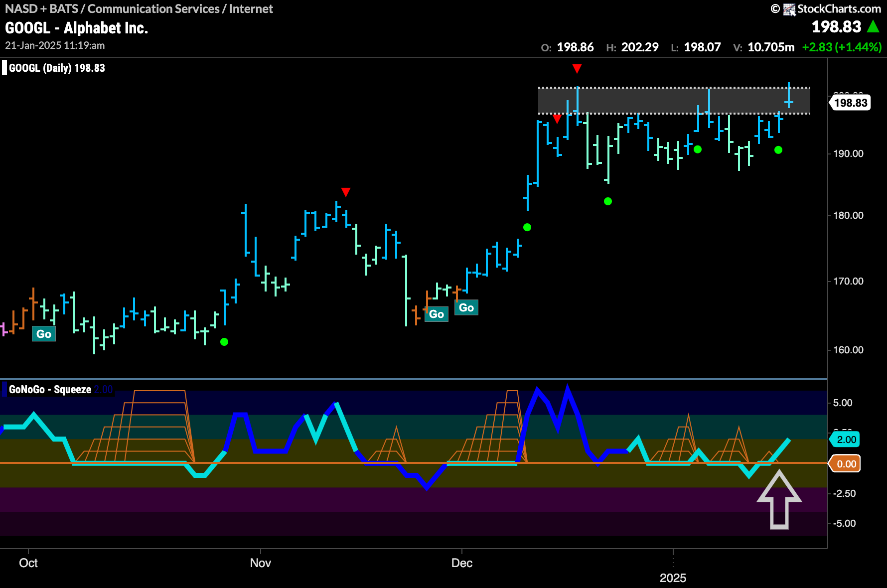Click the StockCharts.com text link

839,9
